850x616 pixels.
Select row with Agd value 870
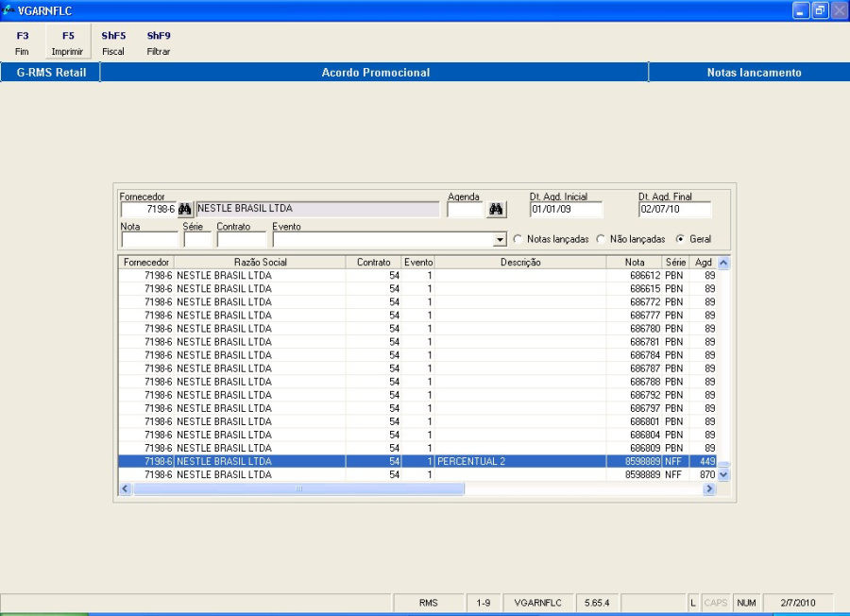point(417,475)
